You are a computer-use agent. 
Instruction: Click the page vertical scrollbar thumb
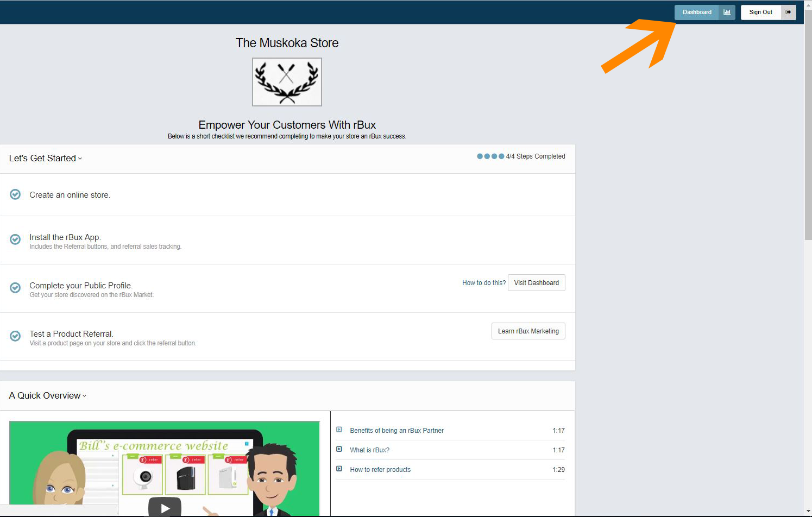coord(808,125)
